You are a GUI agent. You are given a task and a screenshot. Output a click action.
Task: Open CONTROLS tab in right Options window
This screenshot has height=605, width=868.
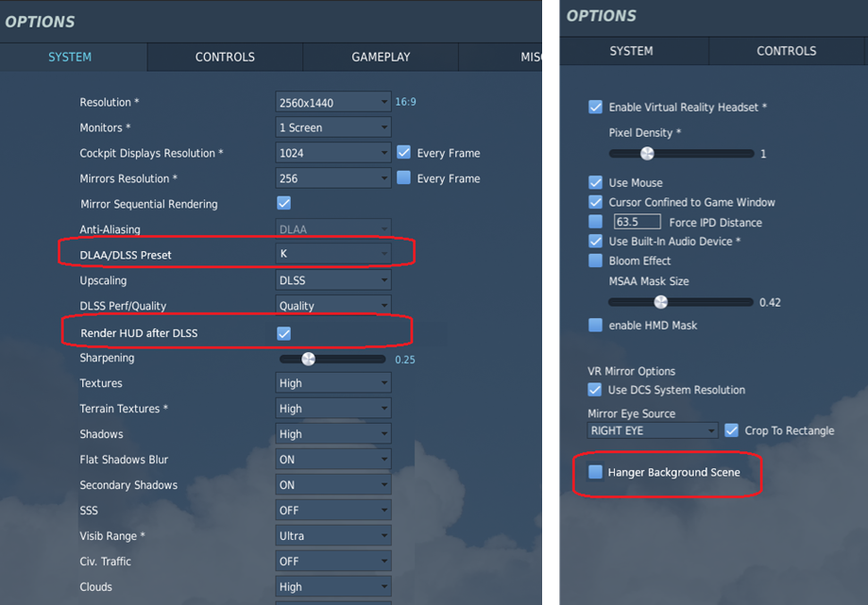pos(786,51)
